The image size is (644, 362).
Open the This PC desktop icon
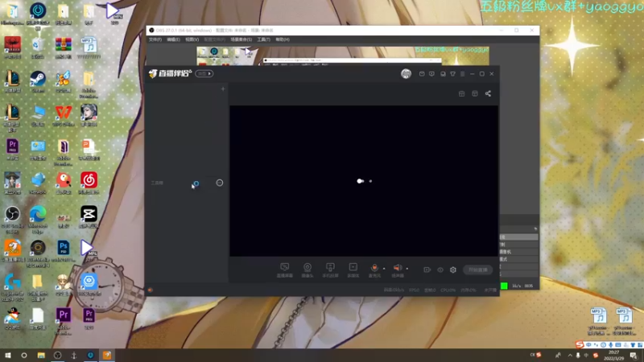pos(38,115)
